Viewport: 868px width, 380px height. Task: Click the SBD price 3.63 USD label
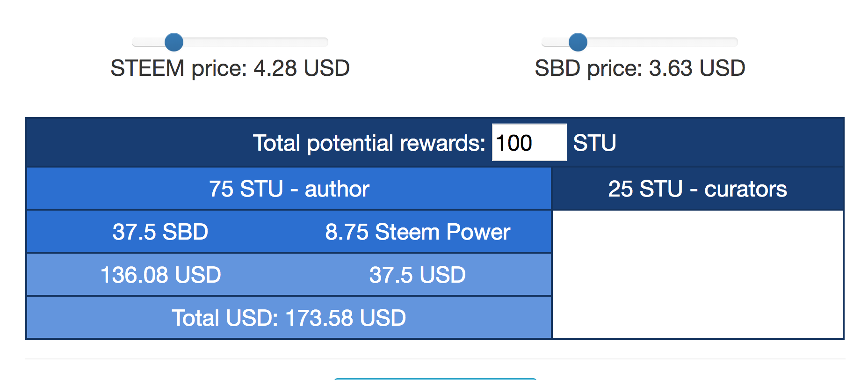pyautogui.click(x=640, y=68)
